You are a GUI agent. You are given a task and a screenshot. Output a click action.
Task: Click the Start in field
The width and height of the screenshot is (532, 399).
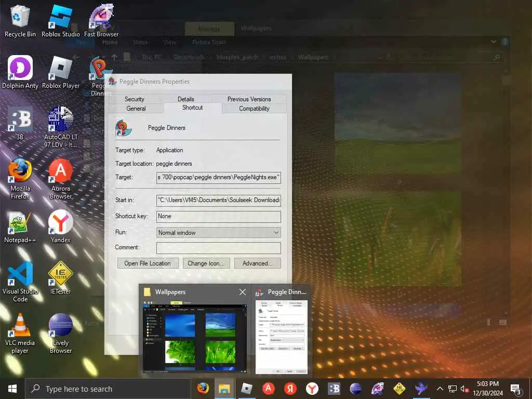(219, 200)
